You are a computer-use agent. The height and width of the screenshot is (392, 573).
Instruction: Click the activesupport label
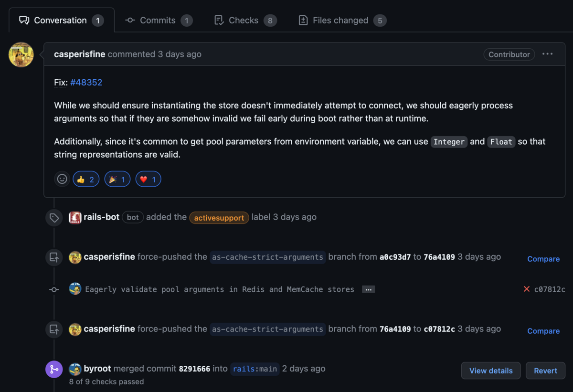[x=219, y=217]
